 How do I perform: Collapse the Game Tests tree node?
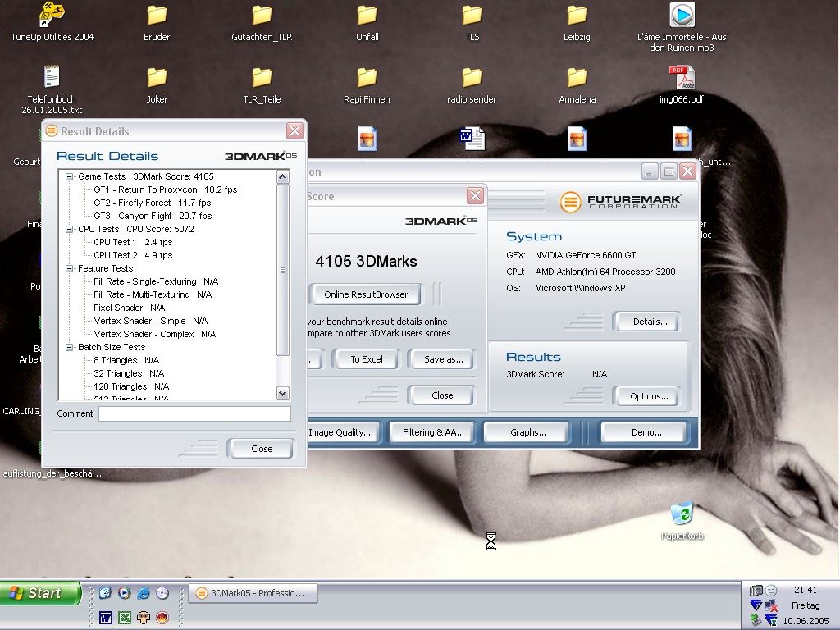(x=69, y=176)
